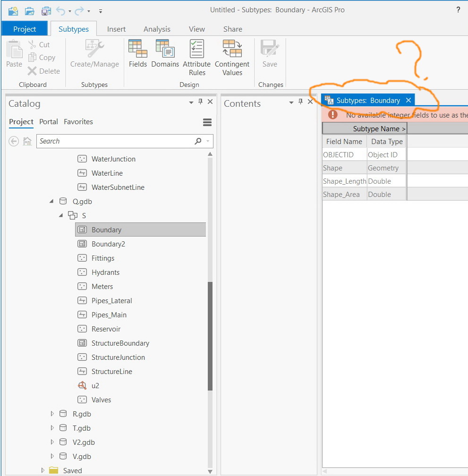Screen dimensions: 468x476
Task: Select the Project tab in Catalog pane
Action: click(21, 122)
